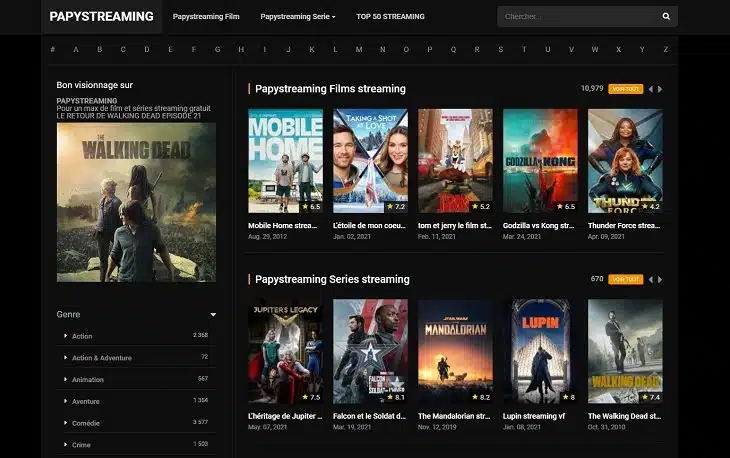Click 'The Mandalorian str...' title link

point(454,416)
